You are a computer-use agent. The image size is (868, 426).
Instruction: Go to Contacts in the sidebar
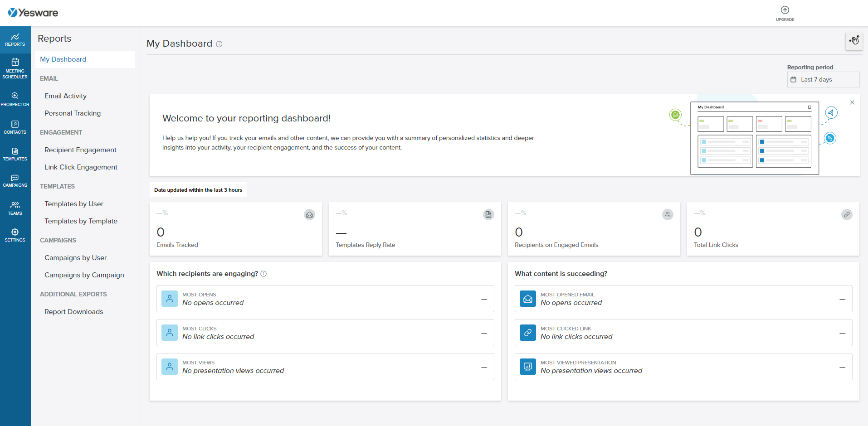coord(15,127)
